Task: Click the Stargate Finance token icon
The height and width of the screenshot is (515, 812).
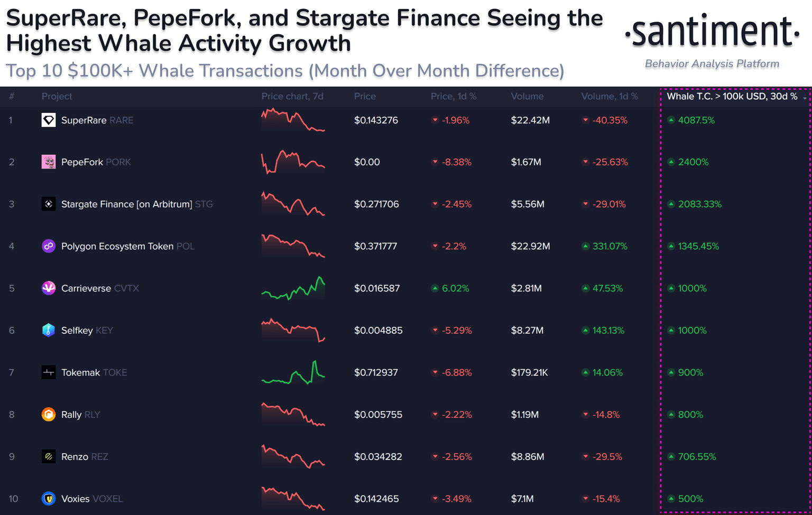Action: tap(49, 204)
